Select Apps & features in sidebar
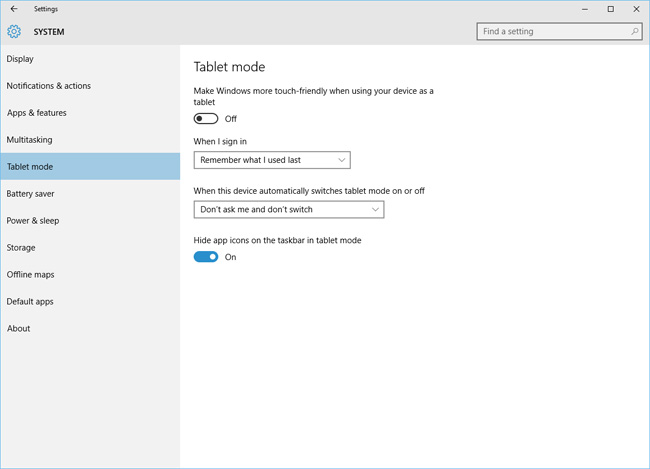 (90, 113)
